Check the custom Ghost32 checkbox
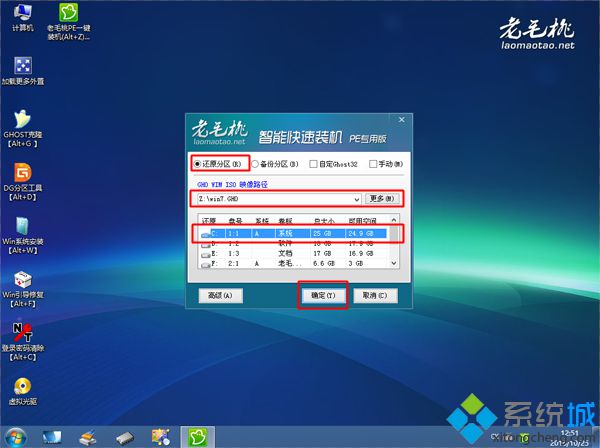Image resolution: width=600 pixels, height=448 pixels. pos(313,164)
